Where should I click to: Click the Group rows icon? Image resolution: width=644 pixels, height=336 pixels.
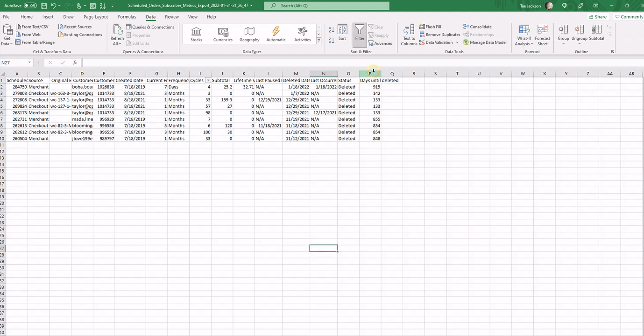[x=564, y=30]
